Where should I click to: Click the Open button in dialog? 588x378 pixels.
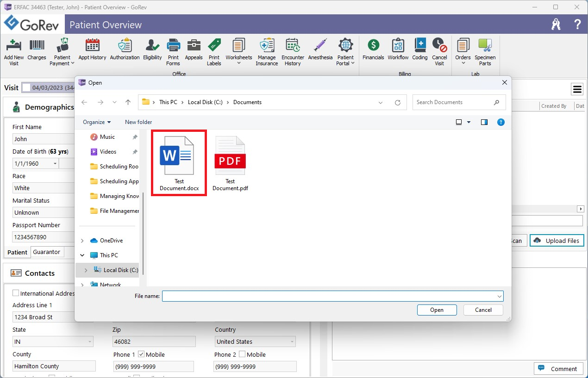click(437, 310)
